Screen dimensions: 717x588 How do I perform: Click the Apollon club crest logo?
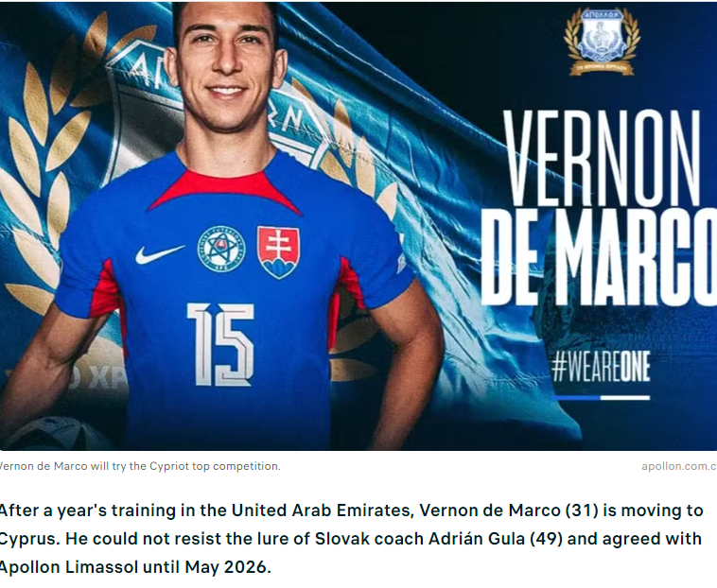[602, 41]
